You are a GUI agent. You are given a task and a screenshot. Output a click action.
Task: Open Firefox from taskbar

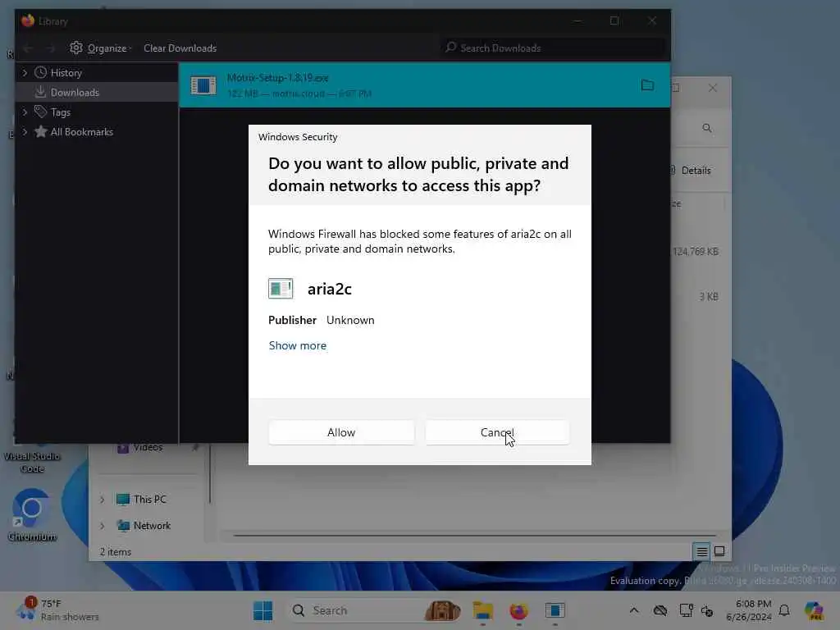pyautogui.click(x=518, y=610)
